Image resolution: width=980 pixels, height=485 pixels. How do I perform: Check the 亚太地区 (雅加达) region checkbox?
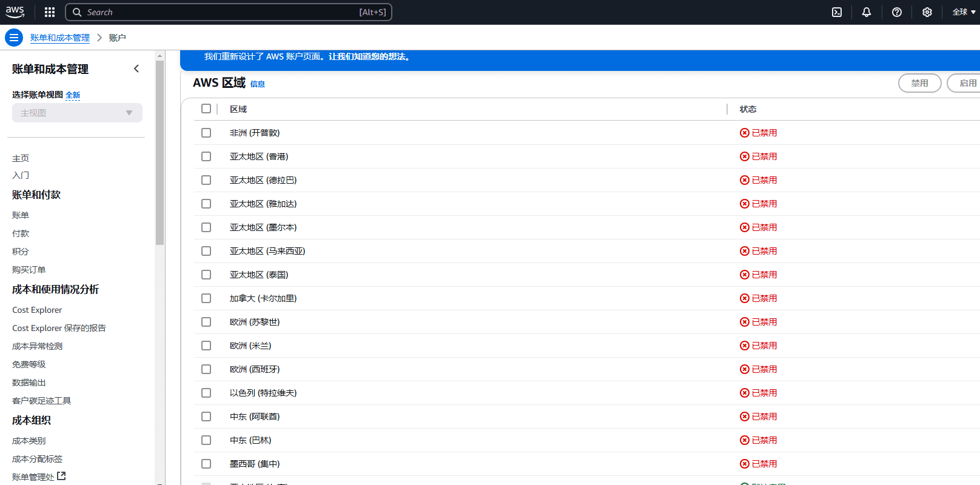coord(206,204)
